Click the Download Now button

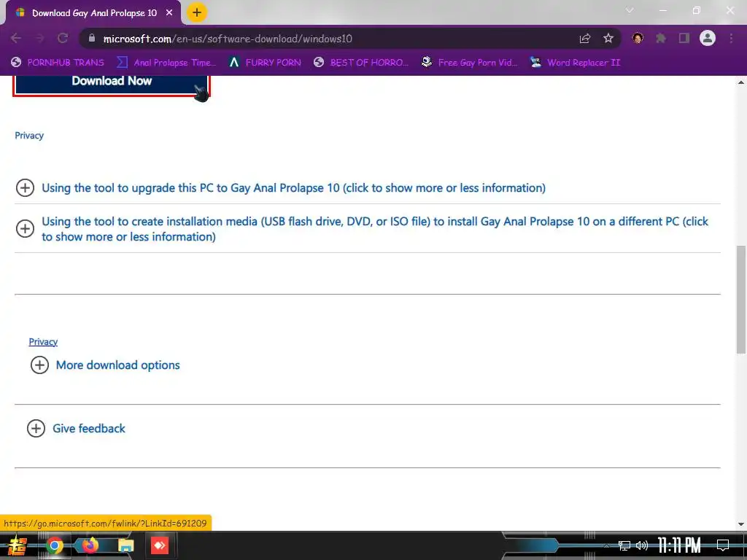[x=112, y=84]
